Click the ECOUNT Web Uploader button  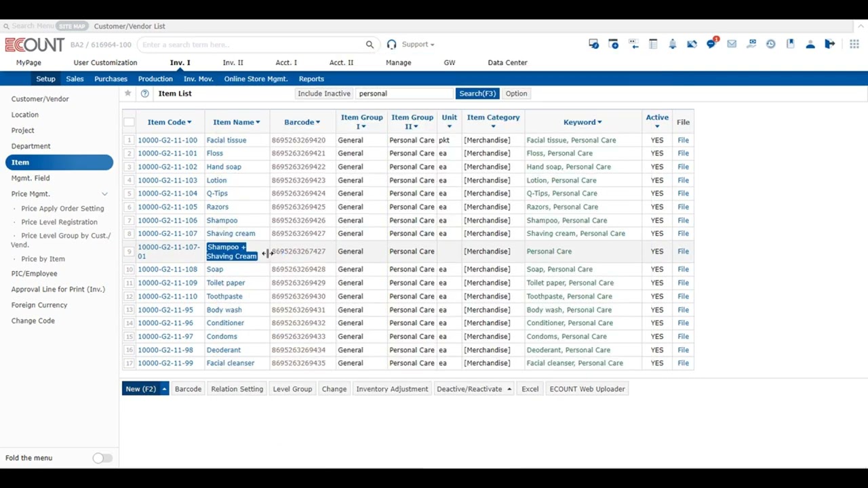point(587,389)
